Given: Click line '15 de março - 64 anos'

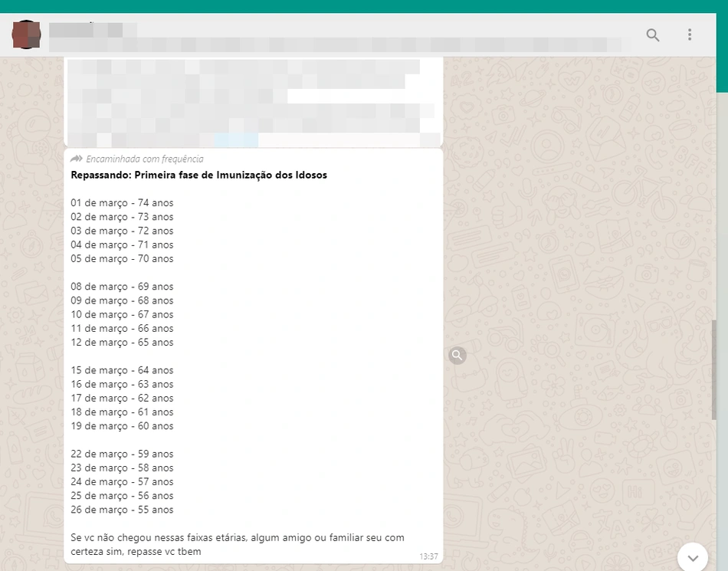Looking at the screenshot, I should [122, 370].
